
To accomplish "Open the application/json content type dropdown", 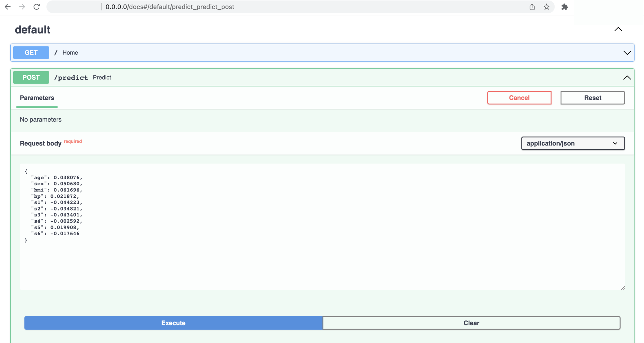I will [x=573, y=143].
